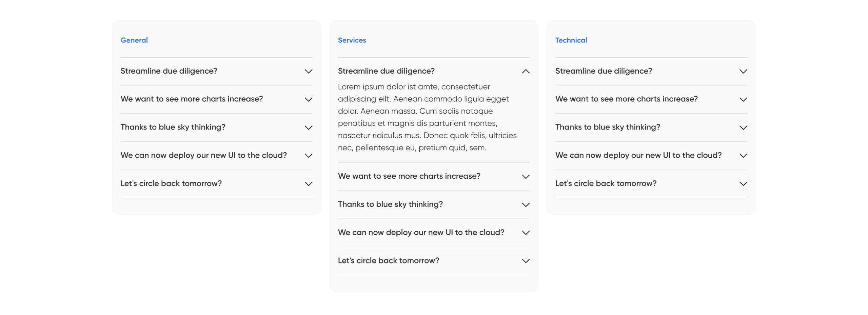Open Services 'Let's circle back tomorrow?' chevron
Screen dimensions: 868x315
tap(526, 261)
